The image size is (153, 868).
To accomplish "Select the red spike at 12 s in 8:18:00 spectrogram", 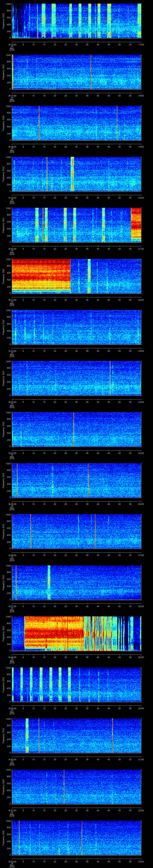I will (39, 123).
